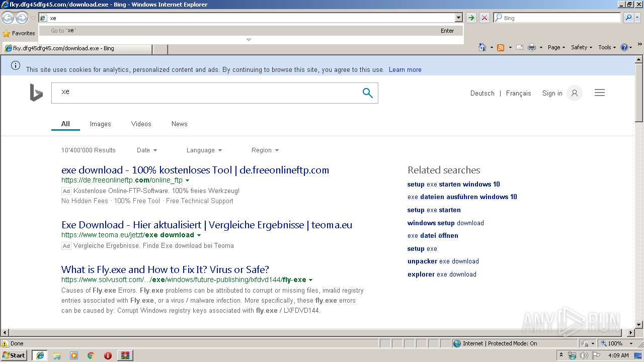The height and width of the screenshot is (362, 644).
Task: Click 'unpacker exe download' related search
Action: pos(443,261)
